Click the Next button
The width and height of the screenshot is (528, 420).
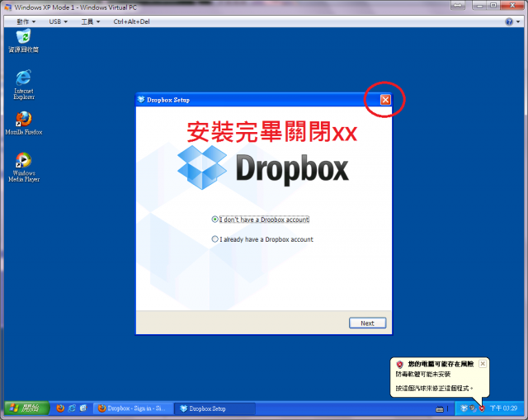point(367,323)
